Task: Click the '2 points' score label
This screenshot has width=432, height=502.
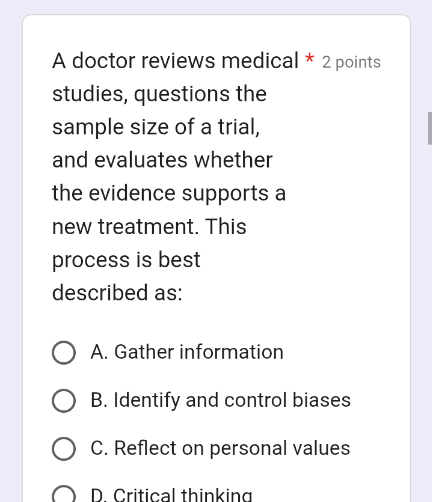Action: tap(351, 62)
